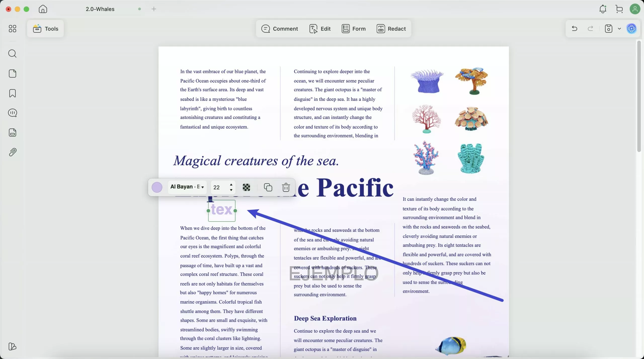Click the bottom-left sidebar panel icon
This screenshot has height=359, width=644.
click(12, 346)
